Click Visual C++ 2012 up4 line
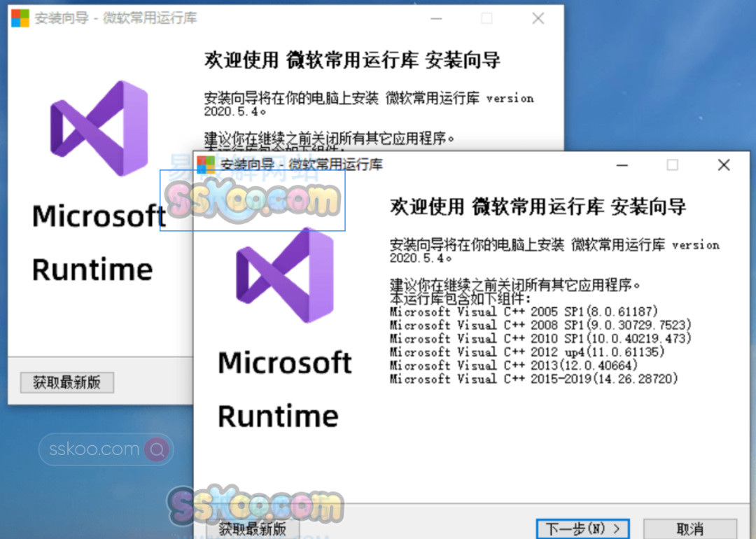The image size is (756, 539). coord(527,352)
